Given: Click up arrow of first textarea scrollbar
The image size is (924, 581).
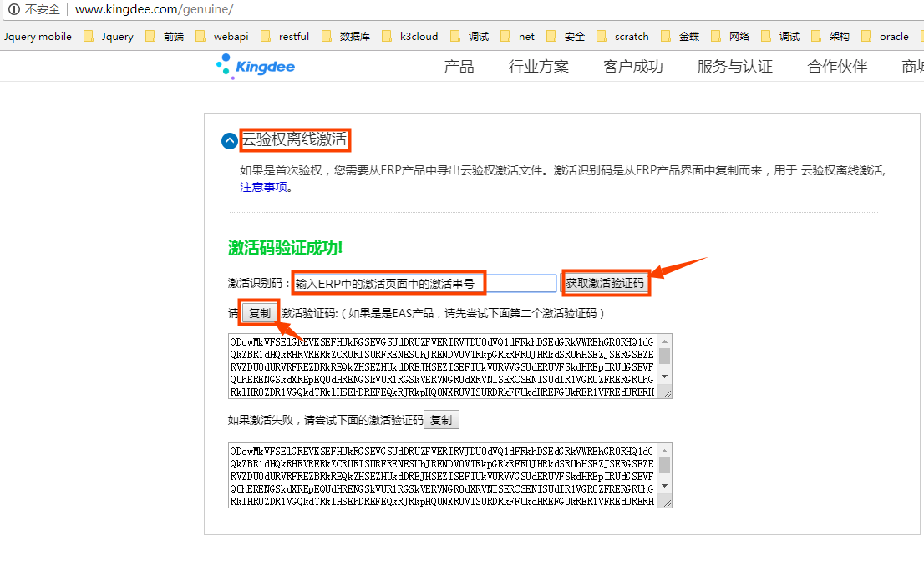Looking at the screenshot, I should pyautogui.click(x=665, y=341).
